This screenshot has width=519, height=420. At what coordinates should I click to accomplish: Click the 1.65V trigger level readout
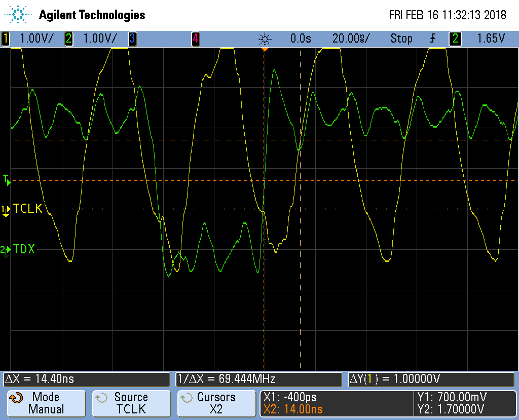pyautogui.click(x=491, y=39)
